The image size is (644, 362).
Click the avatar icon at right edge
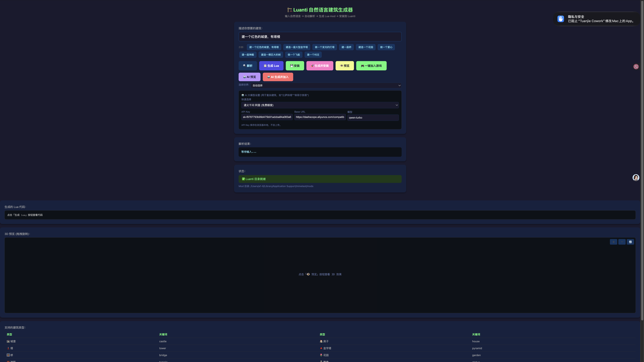pyautogui.click(x=636, y=177)
